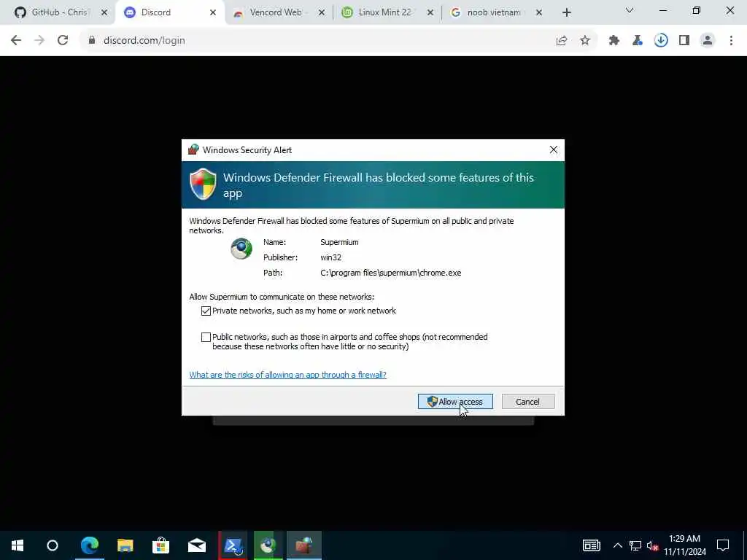Click the publisher value win32
The height and width of the screenshot is (560, 747).
(330, 257)
